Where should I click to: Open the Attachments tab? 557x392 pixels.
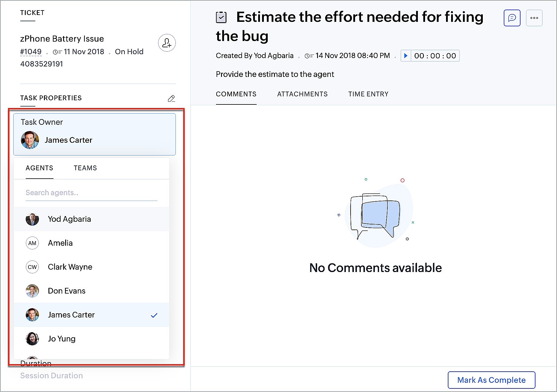point(302,94)
